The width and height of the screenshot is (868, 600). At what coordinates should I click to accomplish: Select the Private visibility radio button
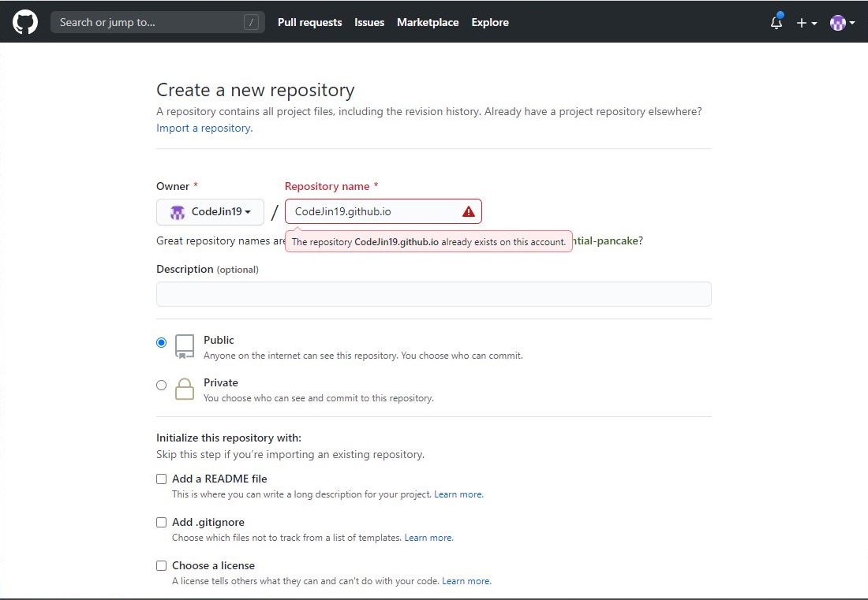[x=161, y=385]
